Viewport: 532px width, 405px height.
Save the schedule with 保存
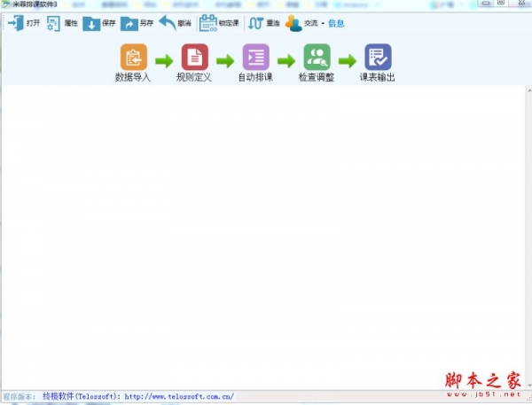tap(99, 23)
